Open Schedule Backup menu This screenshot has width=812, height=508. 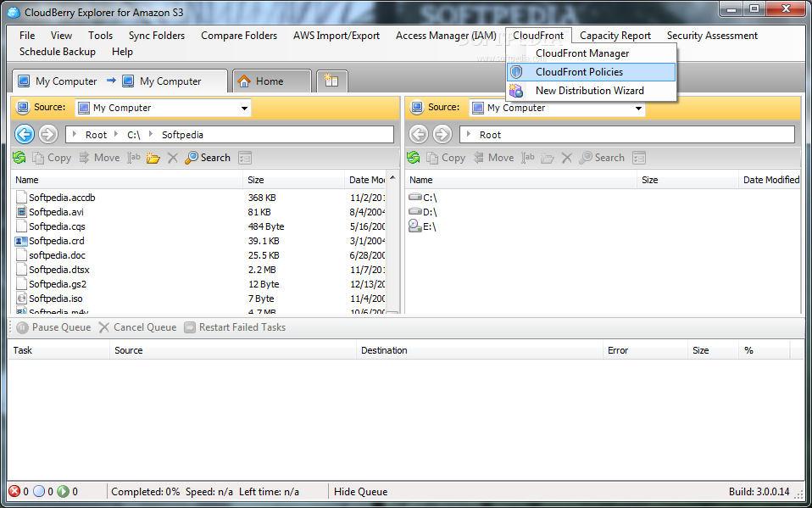(58, 52)
